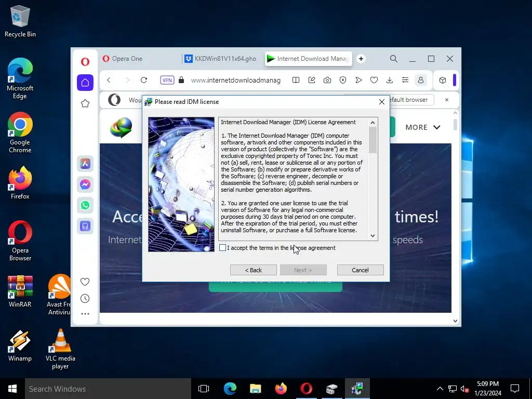Open the bookmarks star in Opera sidebar
This screenshot has height=399, width=532.
85,103
